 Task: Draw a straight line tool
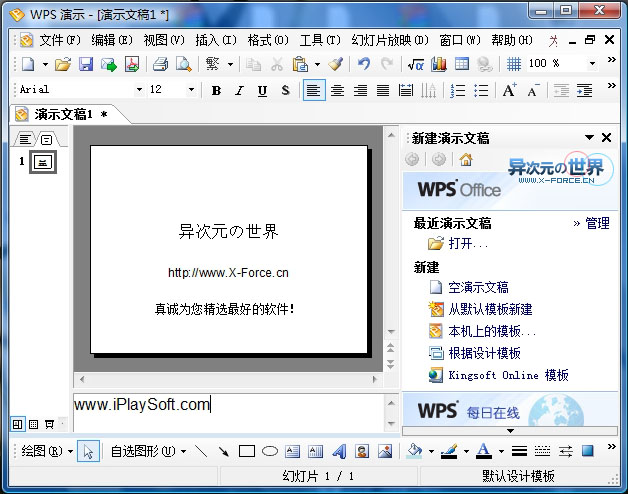[201, 452]
